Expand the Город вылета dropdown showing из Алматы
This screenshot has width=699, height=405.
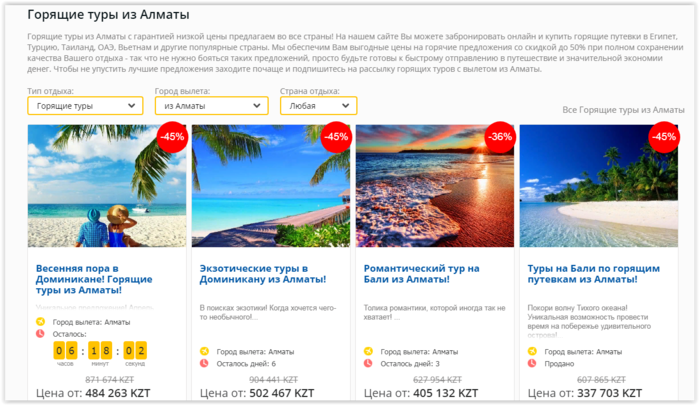click(212, 106)
